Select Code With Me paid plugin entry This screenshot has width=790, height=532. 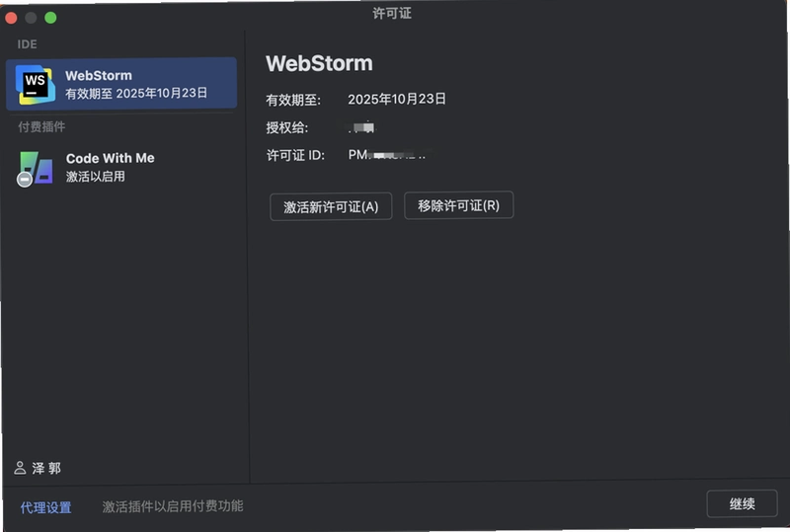click(120, 167)
